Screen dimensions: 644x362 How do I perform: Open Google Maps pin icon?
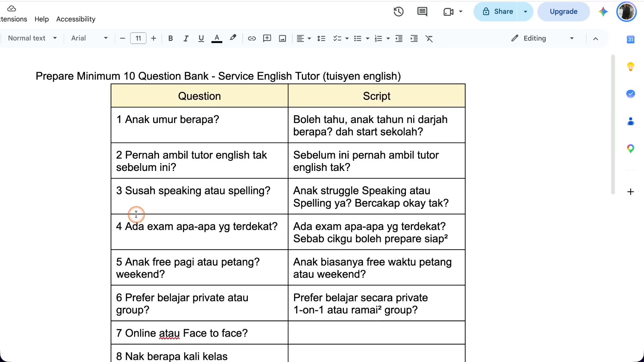(x=631, y=148)
